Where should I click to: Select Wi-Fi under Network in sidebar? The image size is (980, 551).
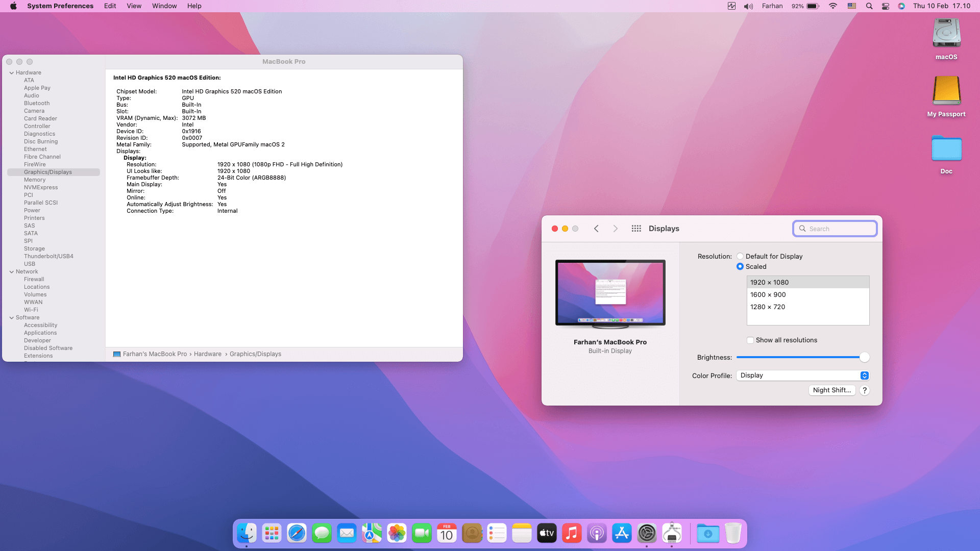[x=31, y=310]
